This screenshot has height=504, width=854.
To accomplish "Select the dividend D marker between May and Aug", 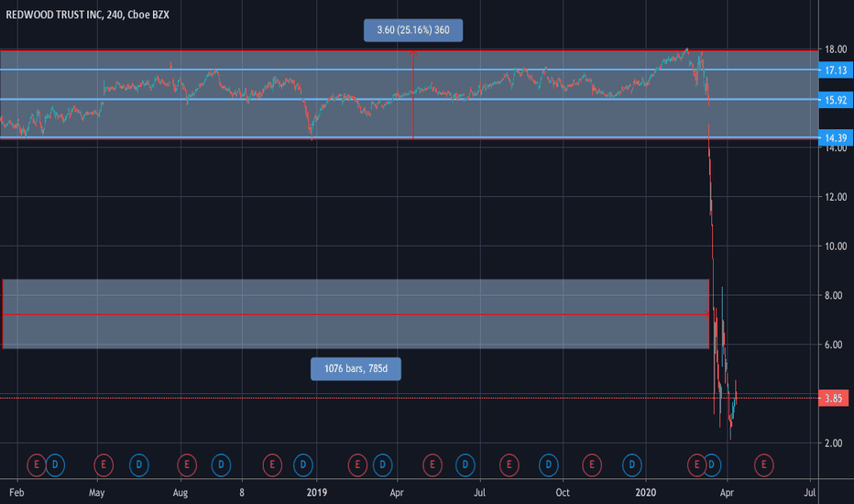I will tap(139, 465).
